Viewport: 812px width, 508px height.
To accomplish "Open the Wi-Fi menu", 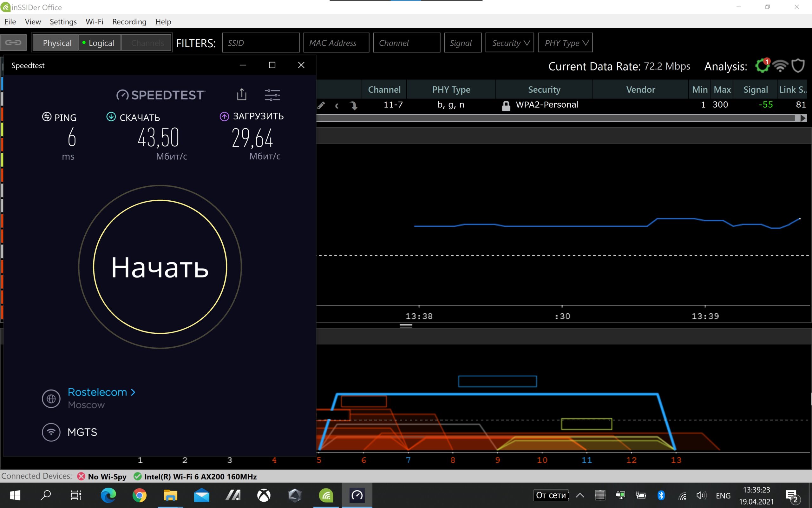I will (x=94, y=22).
